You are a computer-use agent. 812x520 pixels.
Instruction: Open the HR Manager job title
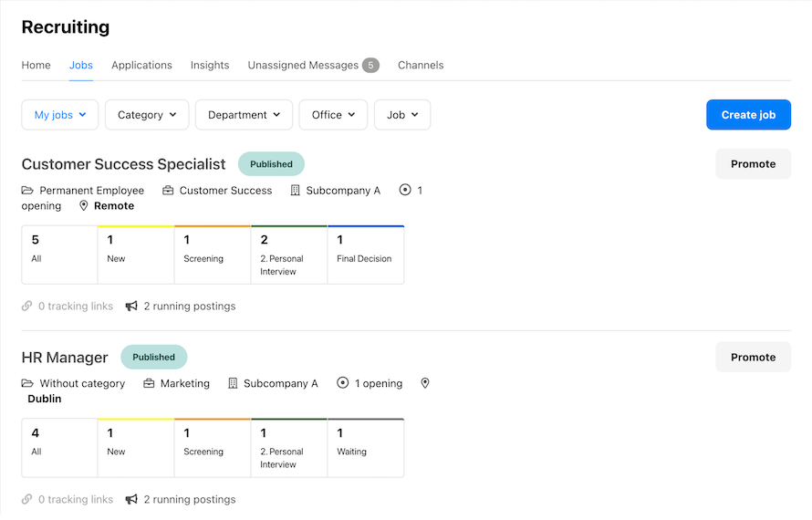tap(65, 358)
